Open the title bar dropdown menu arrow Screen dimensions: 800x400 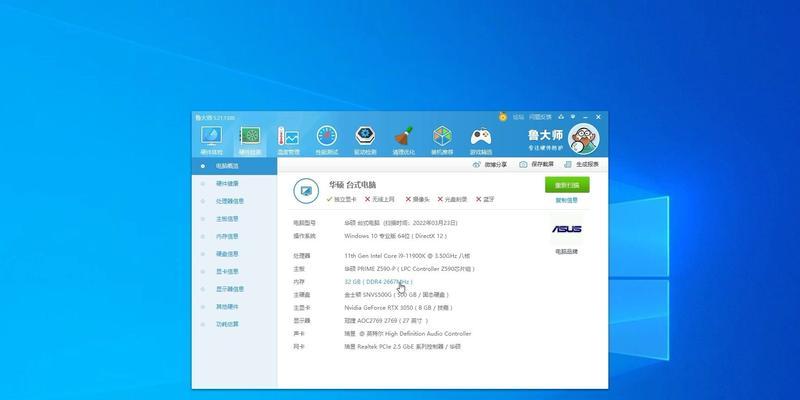pos(573,117)
